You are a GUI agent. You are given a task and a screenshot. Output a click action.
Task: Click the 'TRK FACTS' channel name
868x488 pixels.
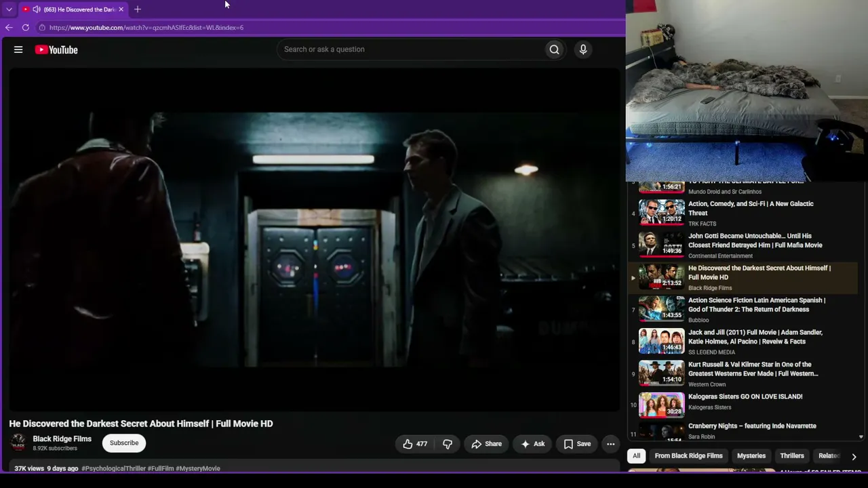(x=702, y=224)
